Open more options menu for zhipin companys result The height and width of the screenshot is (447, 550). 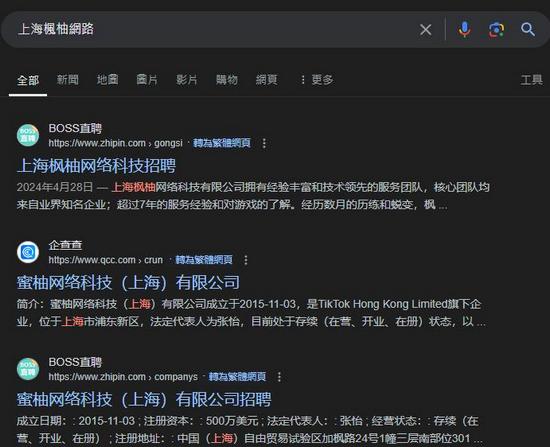pyautogui.click(x=279, y=377)
